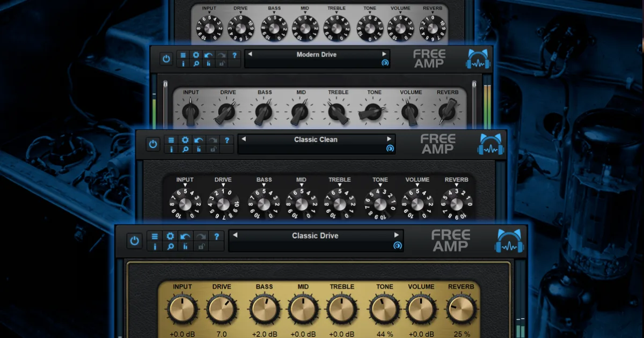Select previous preset arrow beside Classic Clean

243,139
